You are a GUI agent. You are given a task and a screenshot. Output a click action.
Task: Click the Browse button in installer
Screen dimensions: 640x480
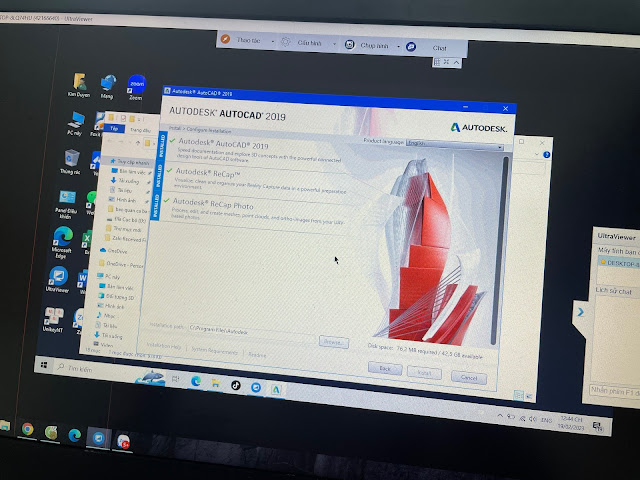tap(334, 342)
